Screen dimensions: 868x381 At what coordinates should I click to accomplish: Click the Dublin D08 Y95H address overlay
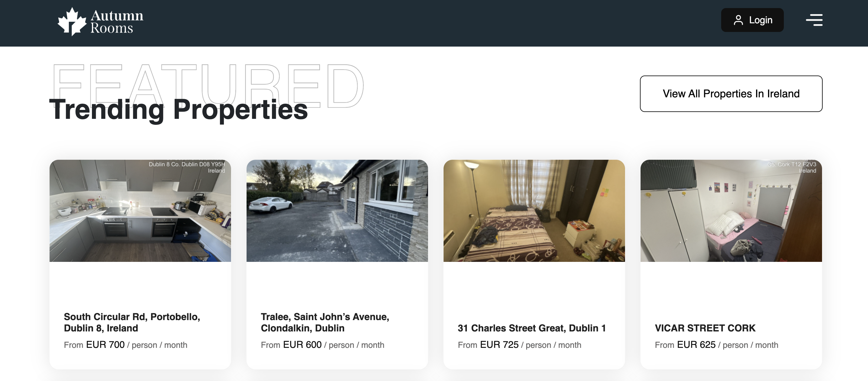point(187,167)
